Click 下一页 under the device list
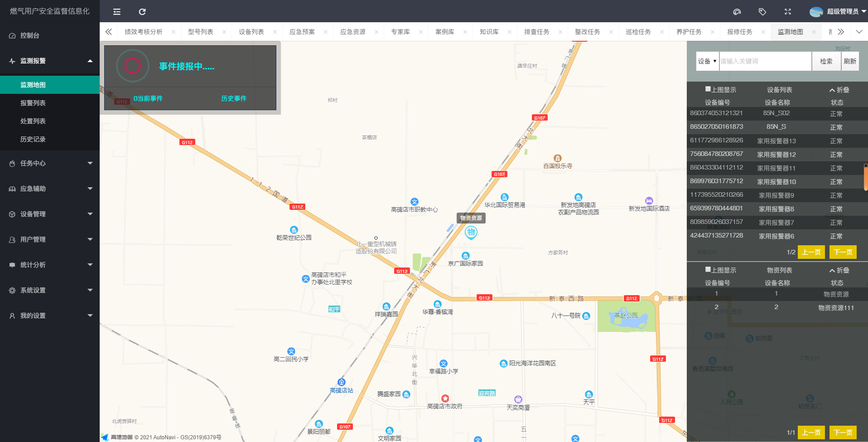Screen dimensions: 868x442 843,252
